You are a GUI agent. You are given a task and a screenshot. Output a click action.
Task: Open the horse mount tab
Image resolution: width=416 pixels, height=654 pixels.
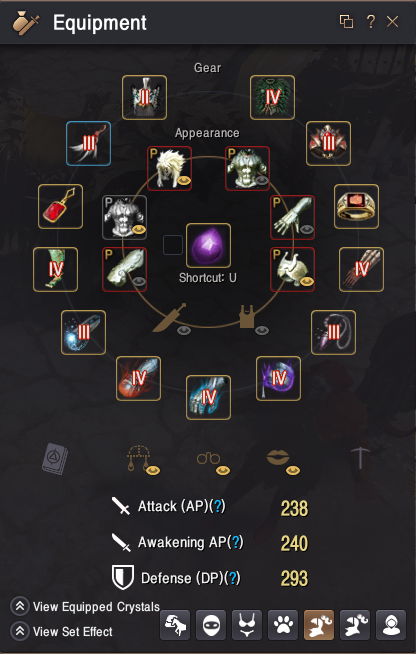pyautogui.click(x=175, y=625)
